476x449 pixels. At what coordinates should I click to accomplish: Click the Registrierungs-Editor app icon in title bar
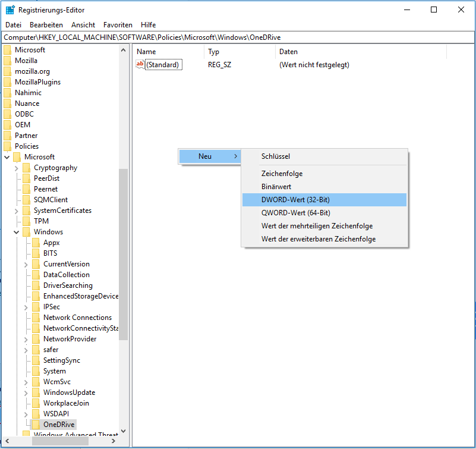(x=10, y=10)
